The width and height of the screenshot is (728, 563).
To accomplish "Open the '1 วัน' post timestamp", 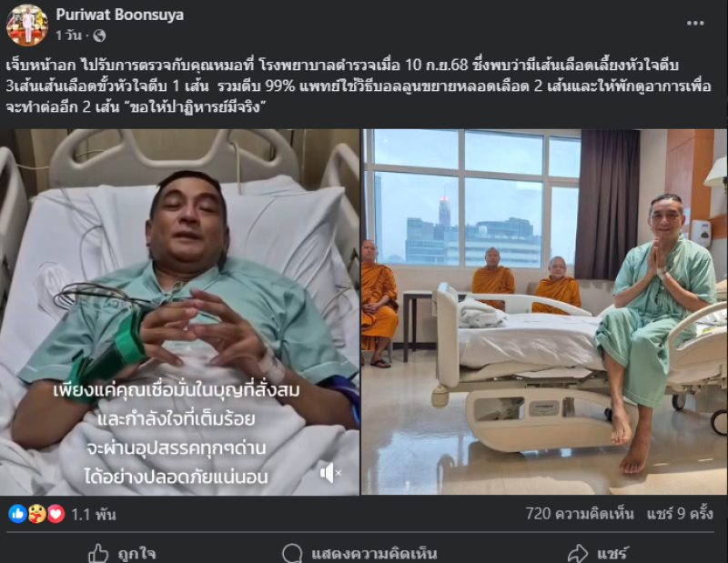I will click(69, 35).
